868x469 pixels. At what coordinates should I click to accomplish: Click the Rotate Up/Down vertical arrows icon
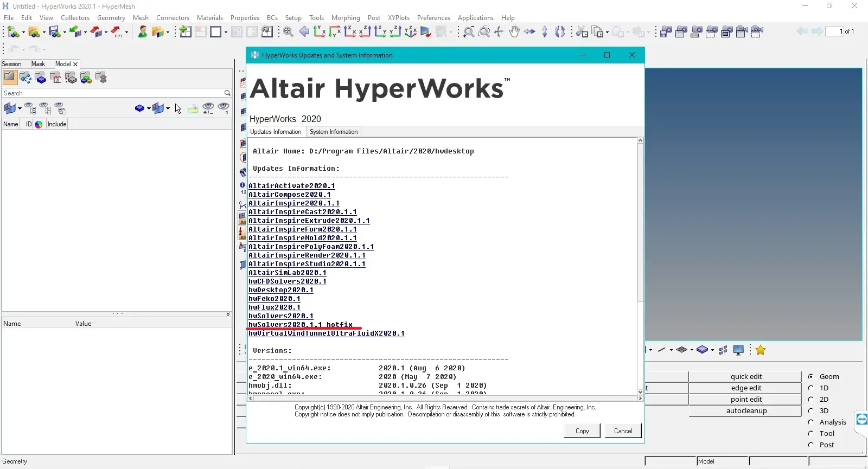click(545, 32)
